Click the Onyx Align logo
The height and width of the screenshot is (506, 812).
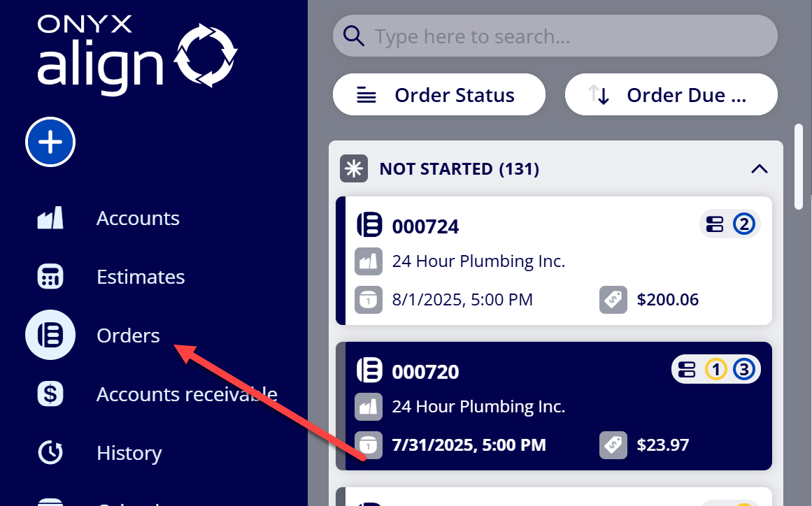(x=136, y=55)
